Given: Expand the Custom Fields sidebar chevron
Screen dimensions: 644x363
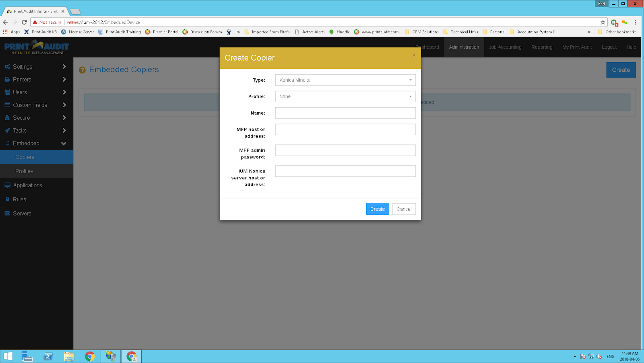Looking at the screenshot, I should (64, 105).
